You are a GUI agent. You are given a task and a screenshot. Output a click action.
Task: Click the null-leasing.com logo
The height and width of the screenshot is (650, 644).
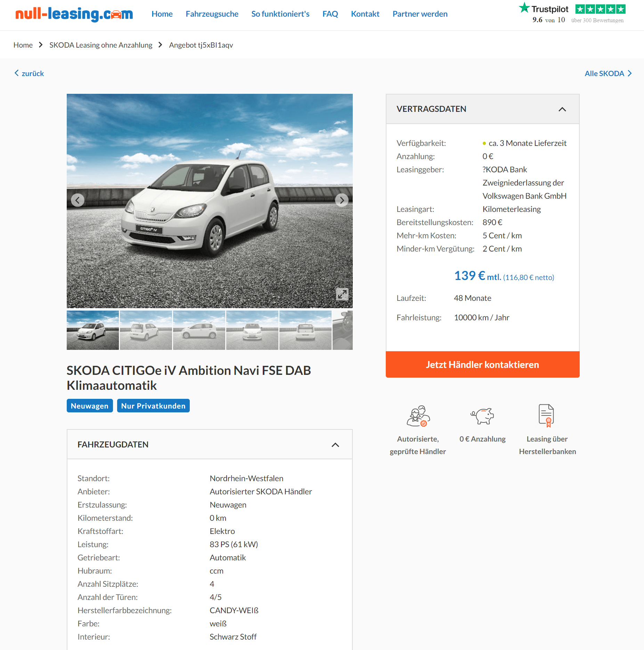[74, 14]
